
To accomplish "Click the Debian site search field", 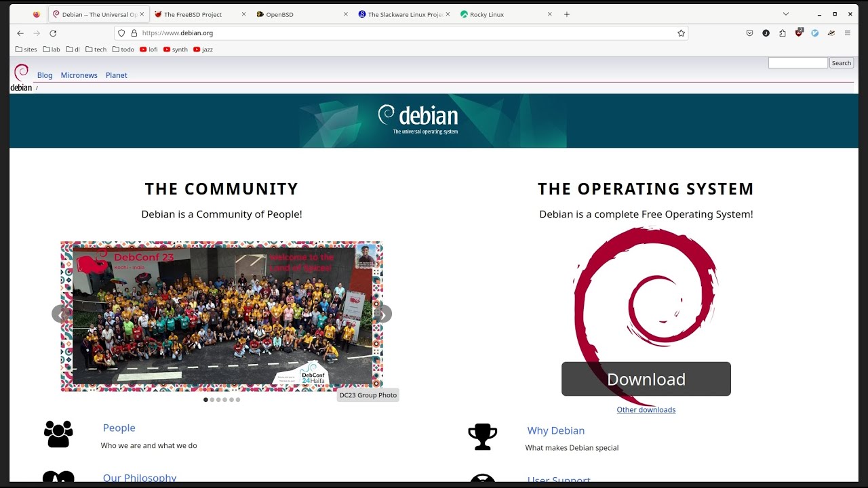I will pyautogui.click(x=797, y=63).
